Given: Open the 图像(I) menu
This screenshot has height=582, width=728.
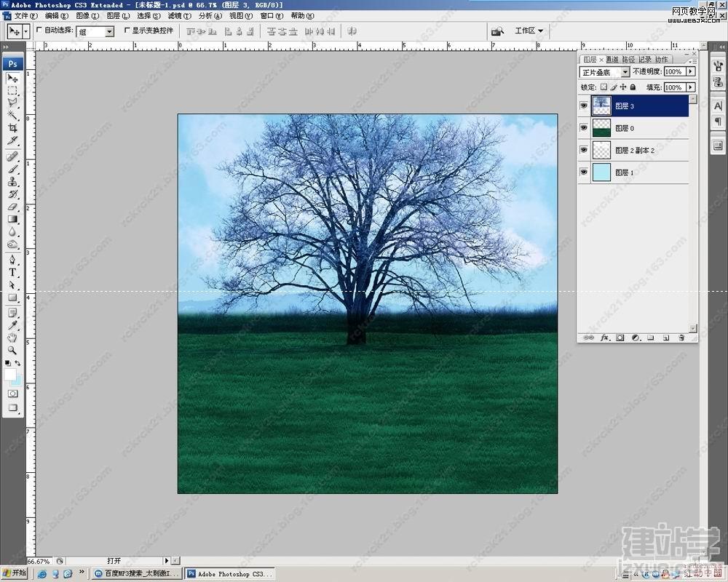Looking at the screenshot, I should click(x=87, y=16).
